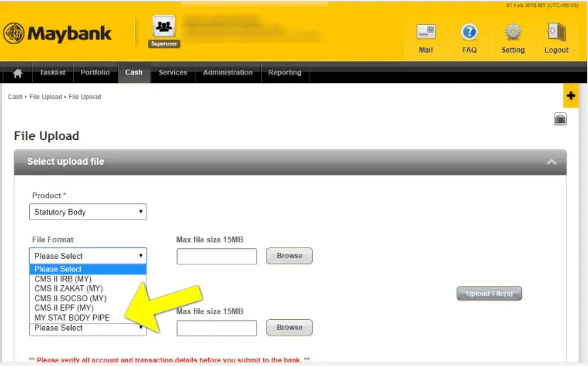
Task: Open the Product Statutory Body dropdown
Action: coord(87,212)
